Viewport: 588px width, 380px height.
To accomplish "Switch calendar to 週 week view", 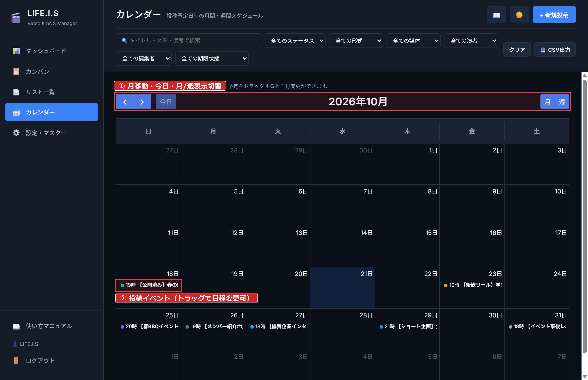I will point(562,102).
